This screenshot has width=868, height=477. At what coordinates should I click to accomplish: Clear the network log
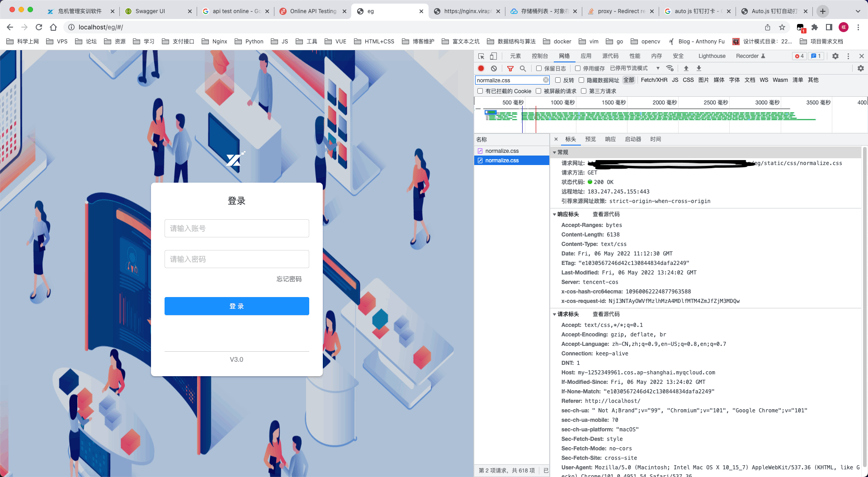pyautogui.click(x=494, y=68)
